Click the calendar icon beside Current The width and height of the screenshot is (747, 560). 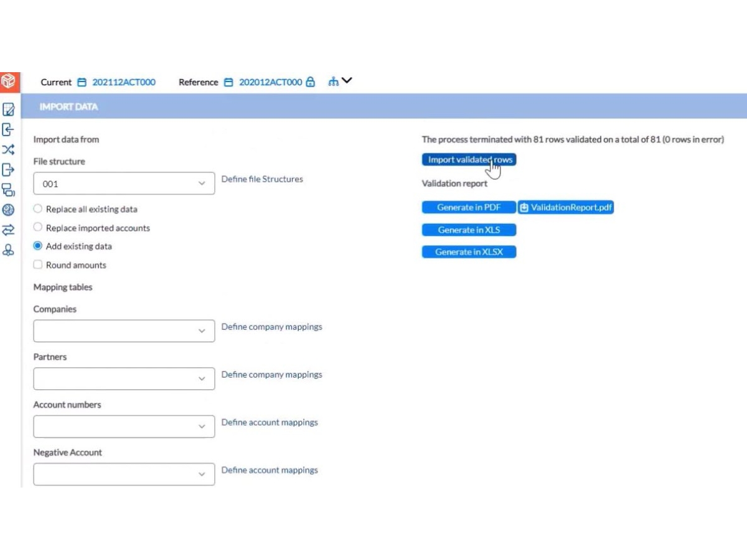[82, 82]
